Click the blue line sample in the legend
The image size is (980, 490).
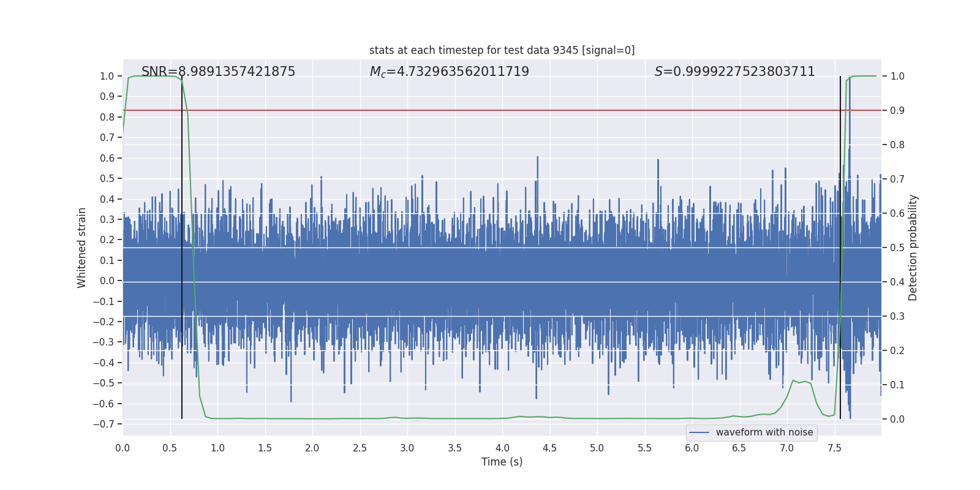tap(699, 432)
